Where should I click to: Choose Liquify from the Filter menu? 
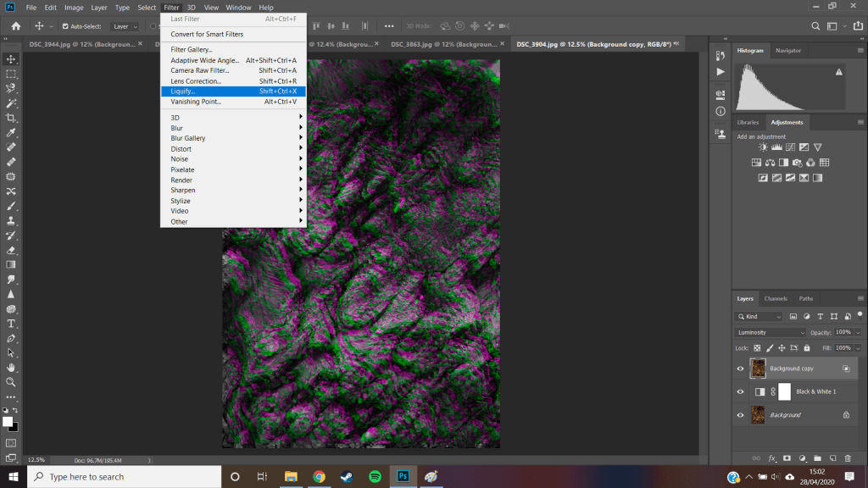coord(182,91)
